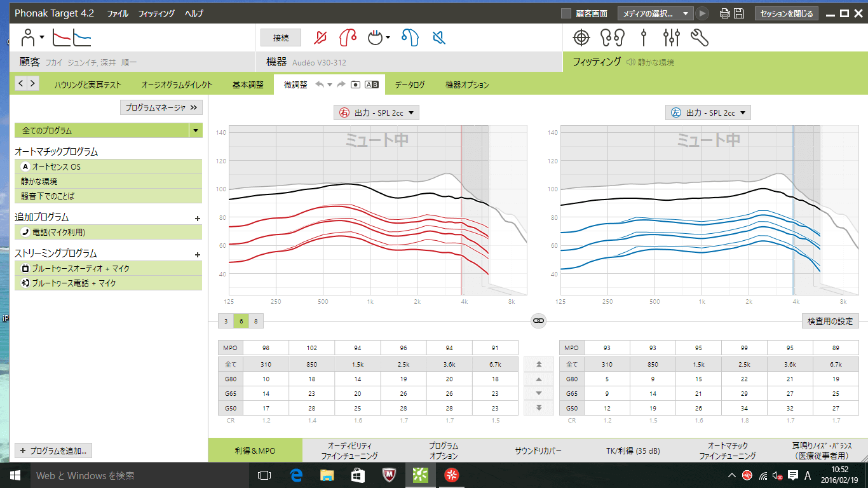Open Microsoft Edge from taskbar

(x=295, y=475)
